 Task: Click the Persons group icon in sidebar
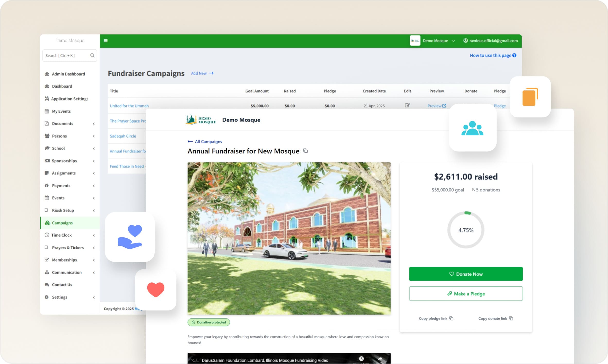point(47,136)
